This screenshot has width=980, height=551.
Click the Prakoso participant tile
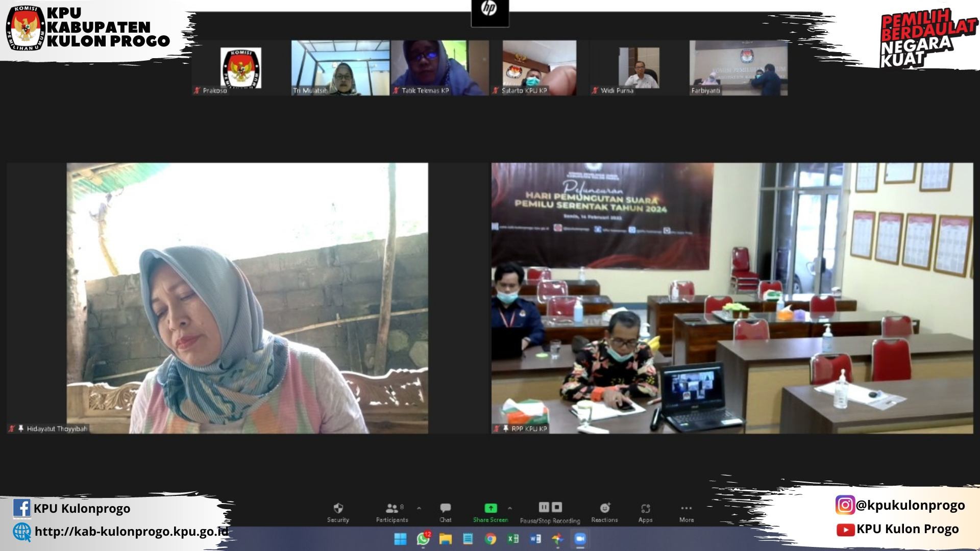point(240,68)
